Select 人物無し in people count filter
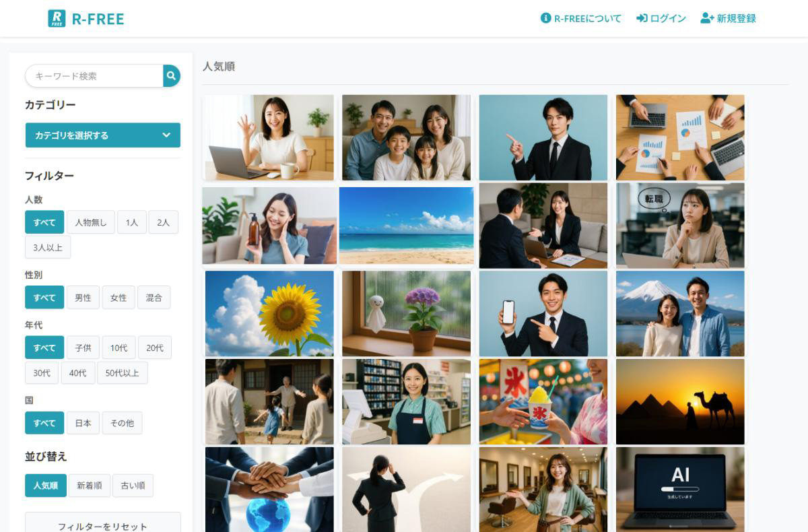Viewport: 808px width, 532px height. click(90, 222)
